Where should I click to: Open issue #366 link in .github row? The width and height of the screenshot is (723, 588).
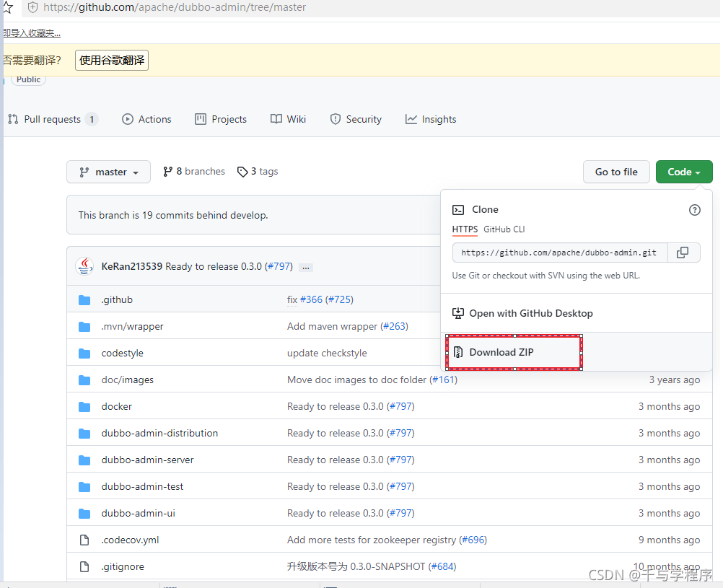click(x=311, y=299)
